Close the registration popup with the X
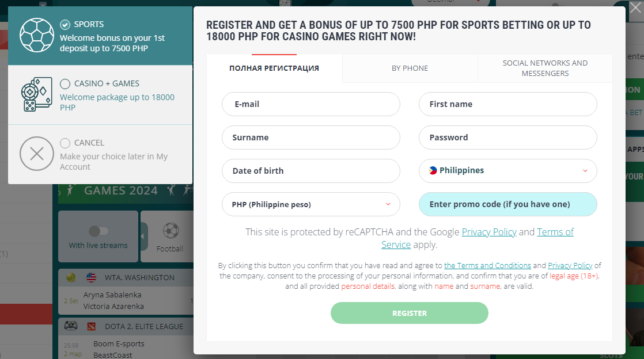Viewport: 644px width, 359px height. pyautogui.click(x=635, y=8)
